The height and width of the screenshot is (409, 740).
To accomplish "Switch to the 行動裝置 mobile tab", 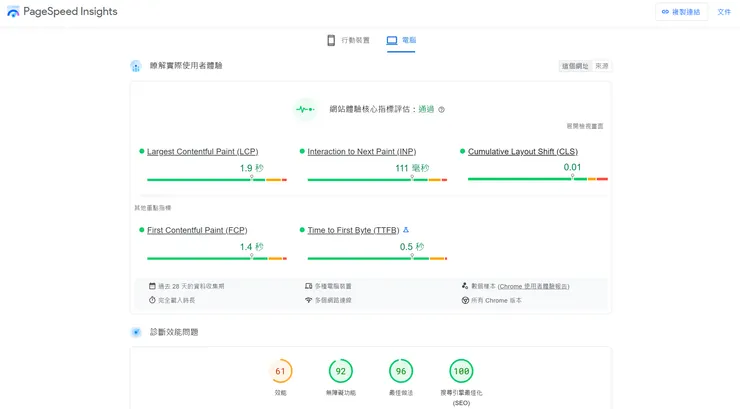I will coord(348,40).
